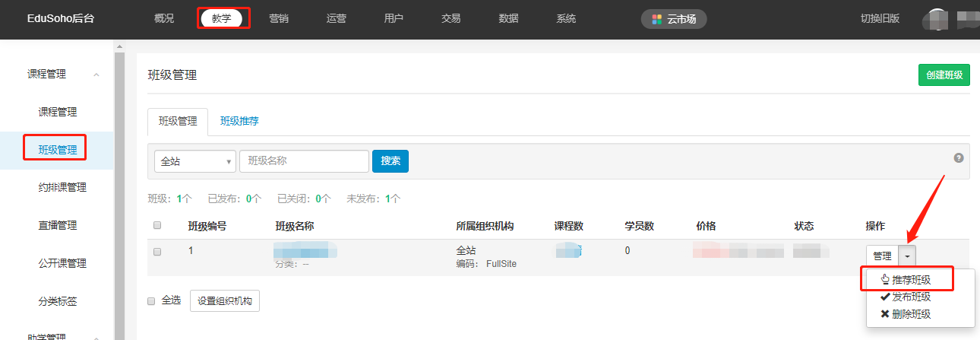Click the 设置组织机构 button

225,300
